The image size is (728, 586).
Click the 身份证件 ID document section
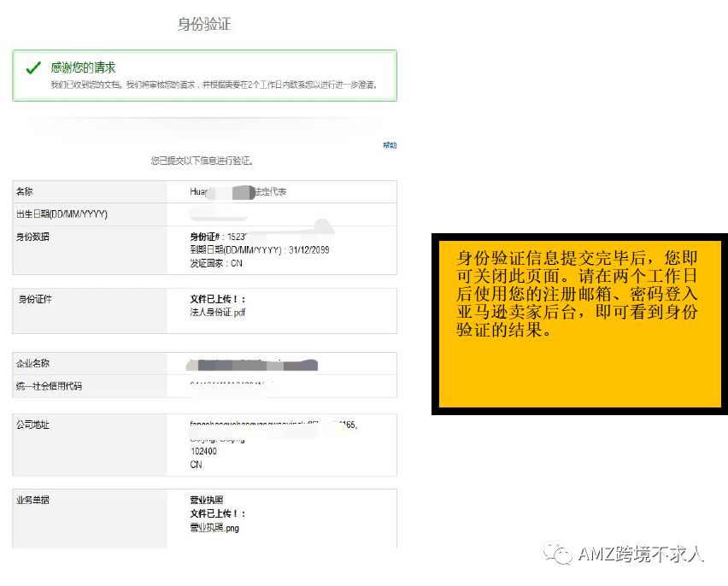37,299
